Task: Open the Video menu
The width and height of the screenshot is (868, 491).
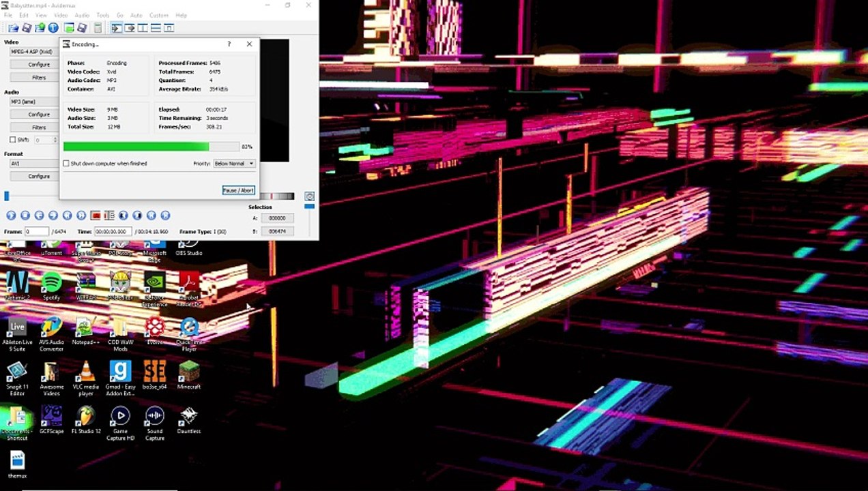Action: coord(61,15)
